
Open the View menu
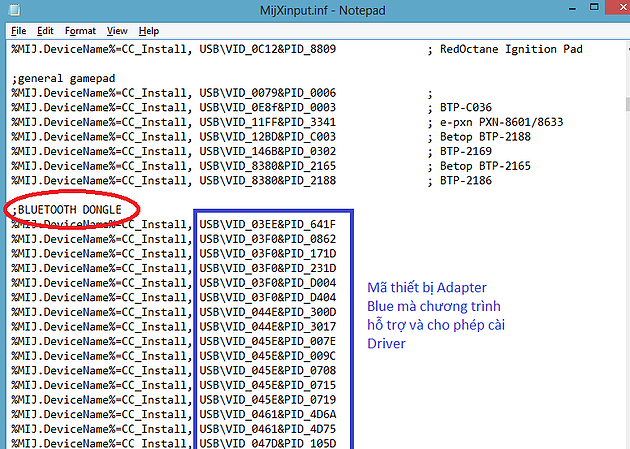[x=117, y=31]
